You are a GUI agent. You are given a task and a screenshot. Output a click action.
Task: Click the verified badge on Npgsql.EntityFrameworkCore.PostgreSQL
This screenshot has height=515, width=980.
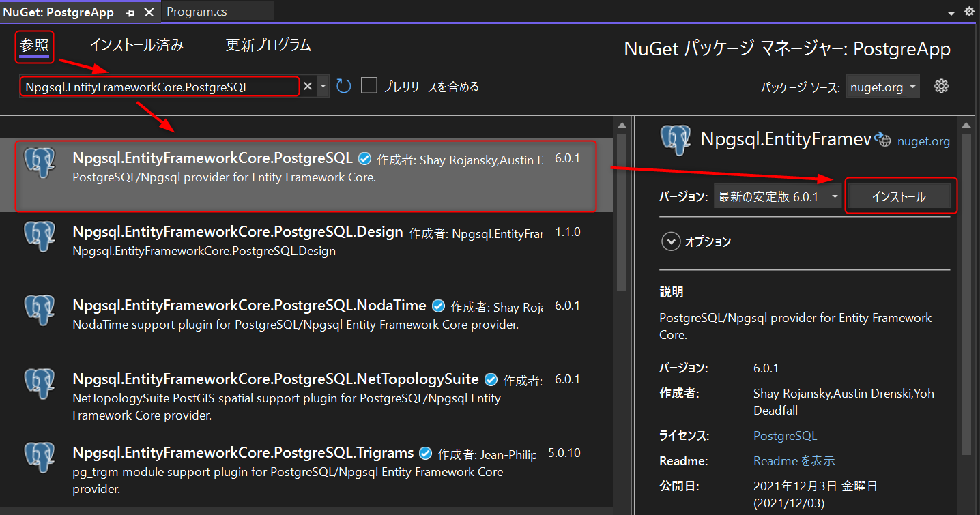(x=364, y=158)
